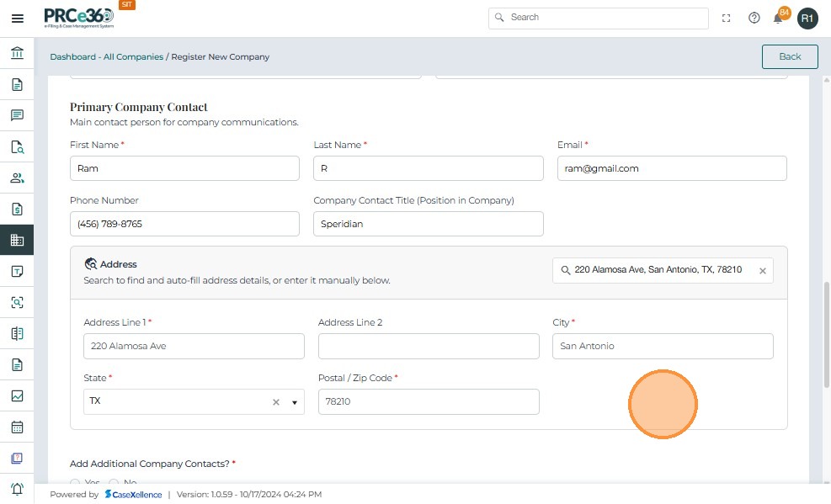
Task: Open the hamburger navigation menu
Action: [x=17, y=18]
